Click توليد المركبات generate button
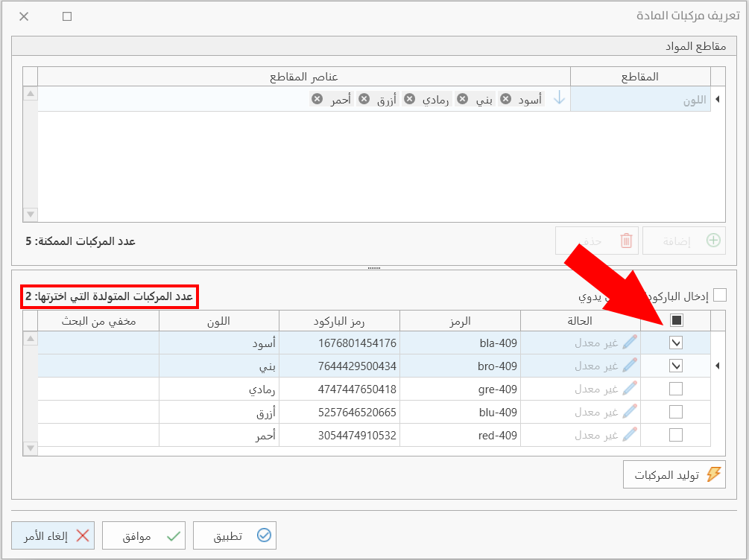The image size is (749, 560). (674, 474)
